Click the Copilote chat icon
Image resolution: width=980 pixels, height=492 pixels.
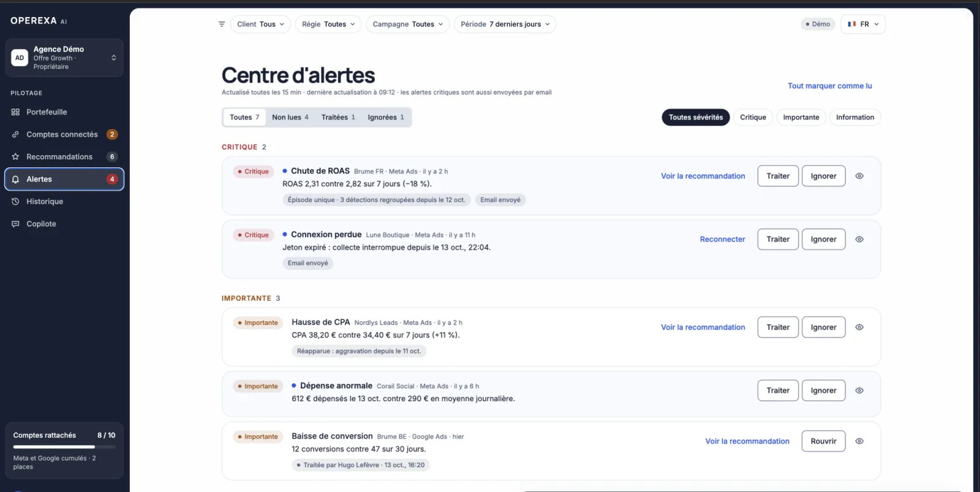[x=15, y=224]
